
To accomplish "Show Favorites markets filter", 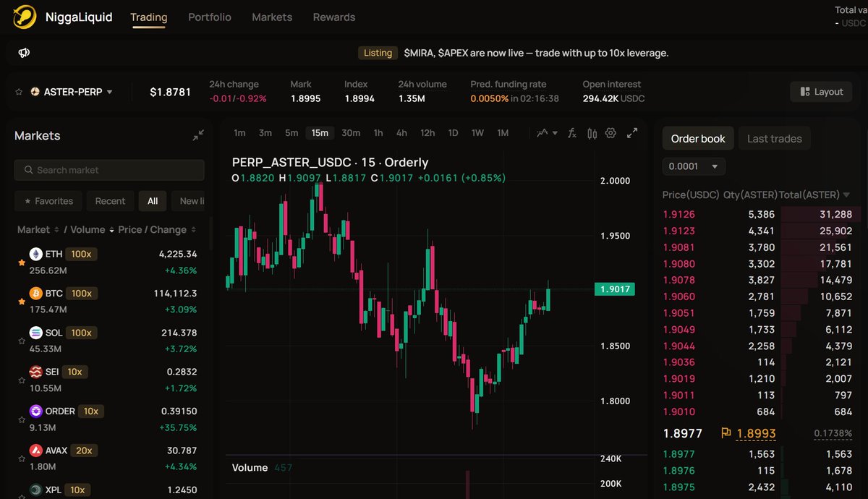I will click(x=48, y=201).
